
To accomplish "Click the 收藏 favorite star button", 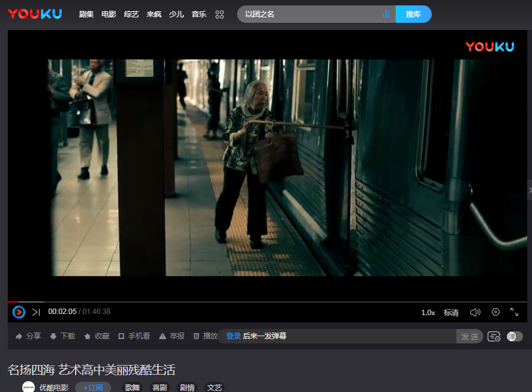I will (97, 336).
